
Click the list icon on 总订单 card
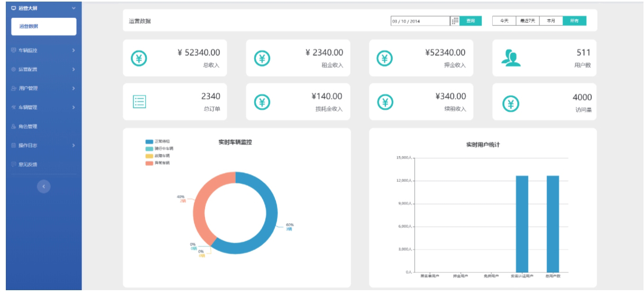tap(139, 102)
